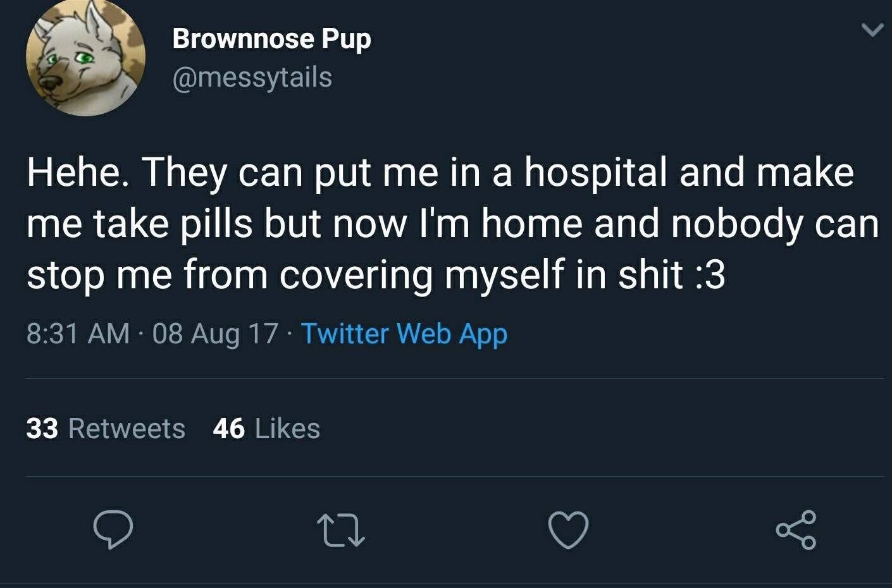Screen dimensions: 892x588
Task: Click the number 46 like count
Action: click(x=228, y=428)
